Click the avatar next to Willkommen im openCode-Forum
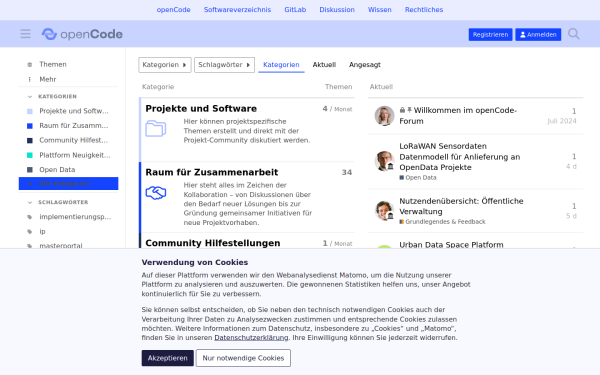The image size is (600, 375). (x=384, y=116)
